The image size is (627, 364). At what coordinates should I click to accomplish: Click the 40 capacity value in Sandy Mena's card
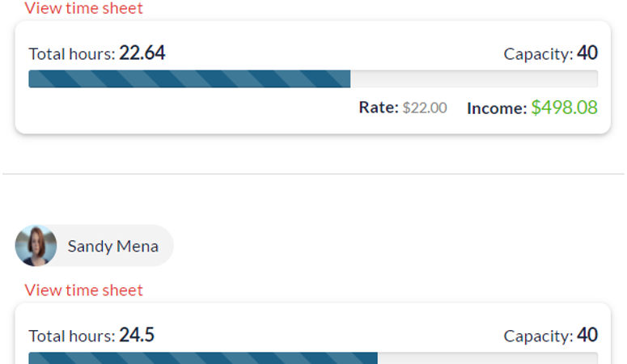coord(587,335)
